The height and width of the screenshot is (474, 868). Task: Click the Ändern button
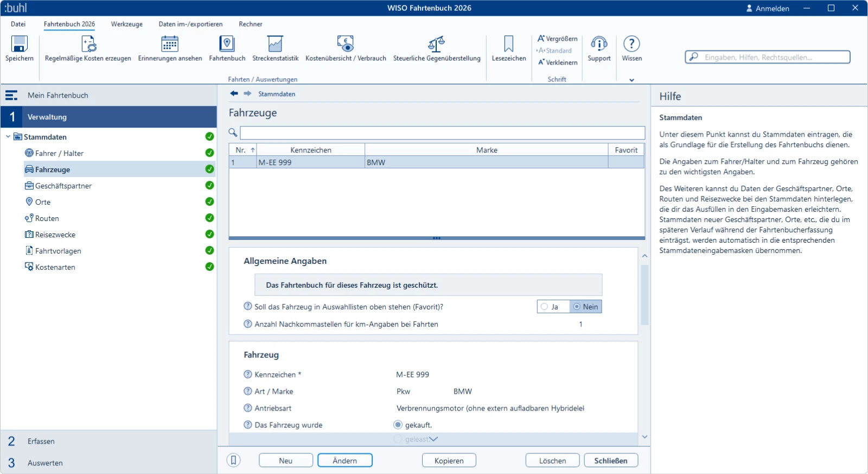[x=345, y=460]
